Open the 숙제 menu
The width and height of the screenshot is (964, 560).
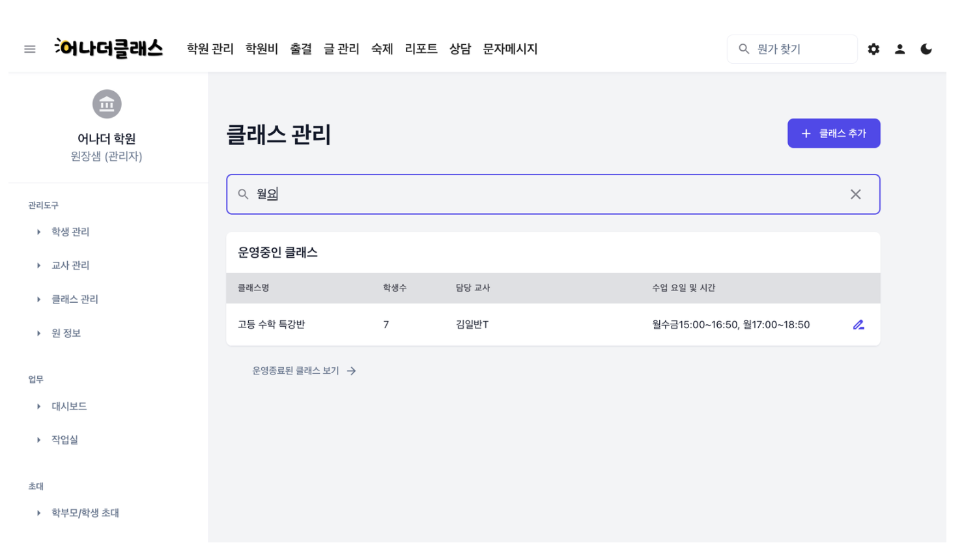[x=382, y=49]
